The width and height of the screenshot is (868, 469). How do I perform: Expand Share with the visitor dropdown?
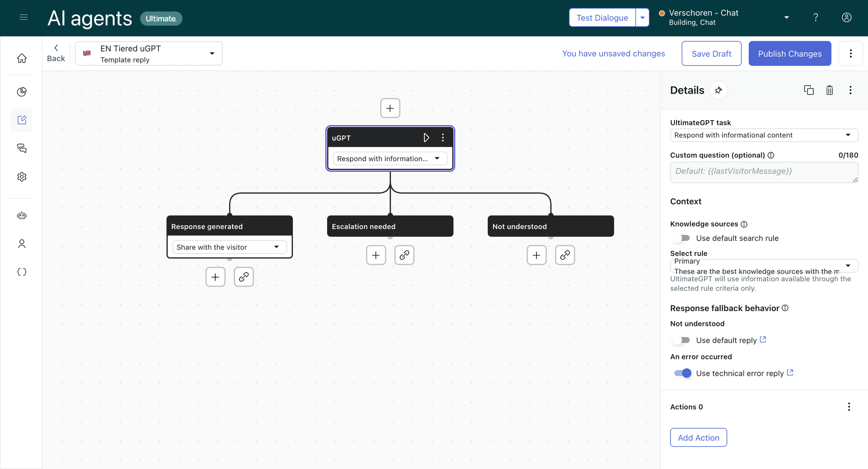[229, 247]
